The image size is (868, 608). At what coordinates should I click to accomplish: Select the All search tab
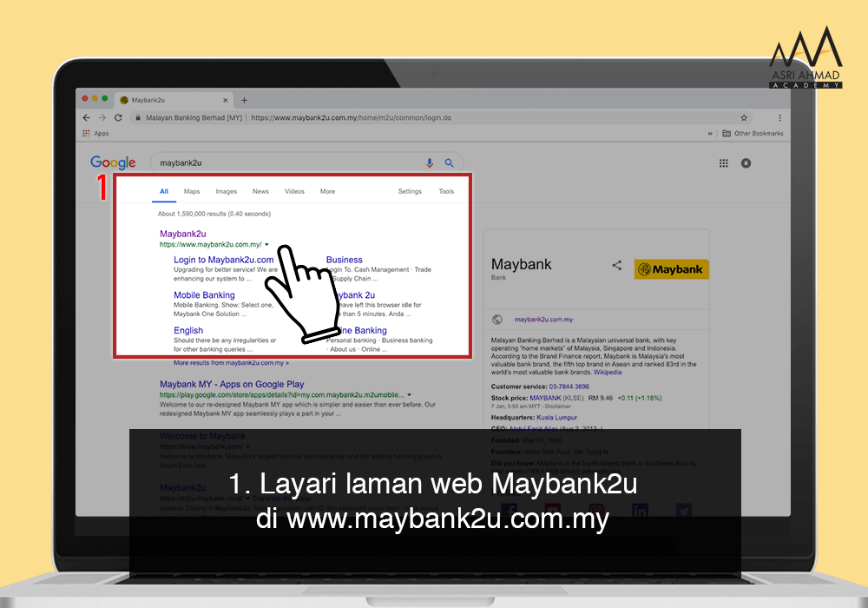tap(164, 191)
